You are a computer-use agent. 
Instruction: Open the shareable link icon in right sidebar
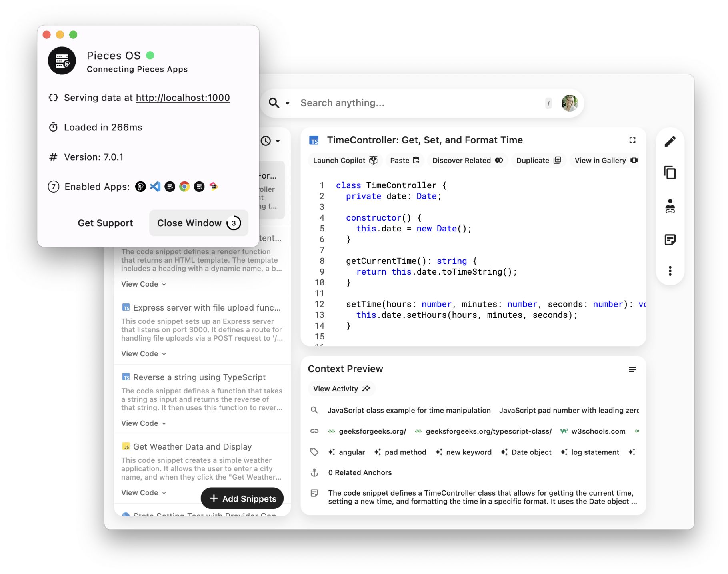(670, 207)
